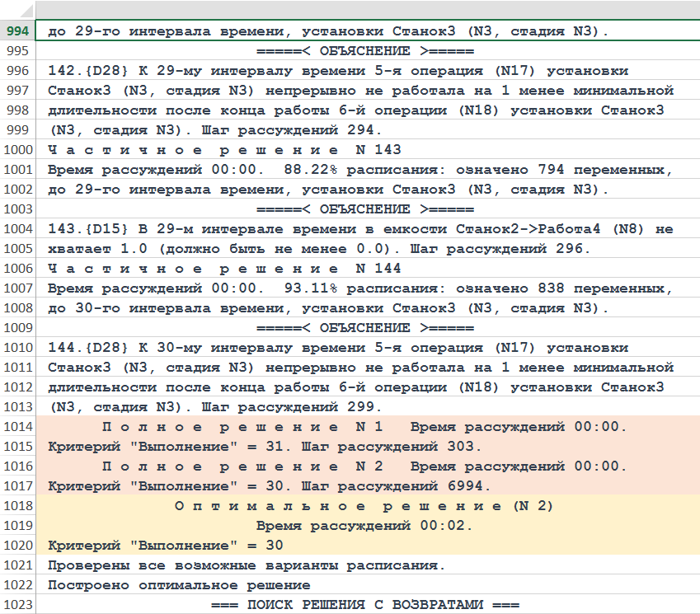Select the row 1014 header
700x614 pixels.
pos(18,427)
